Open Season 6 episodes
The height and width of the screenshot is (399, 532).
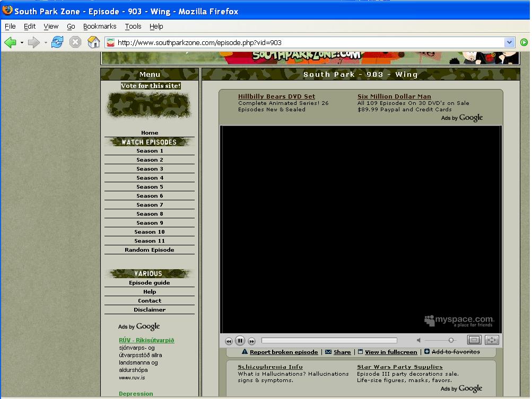[150, 196]
